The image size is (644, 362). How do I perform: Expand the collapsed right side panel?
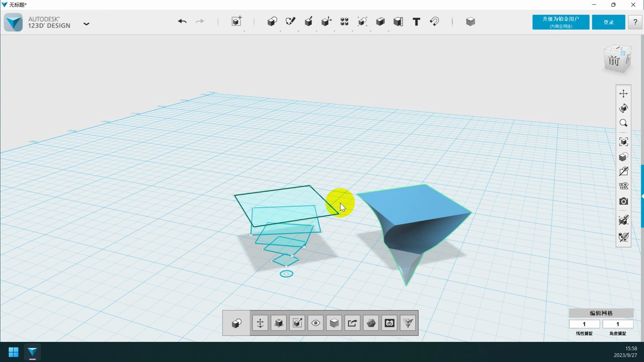point(642,196)
